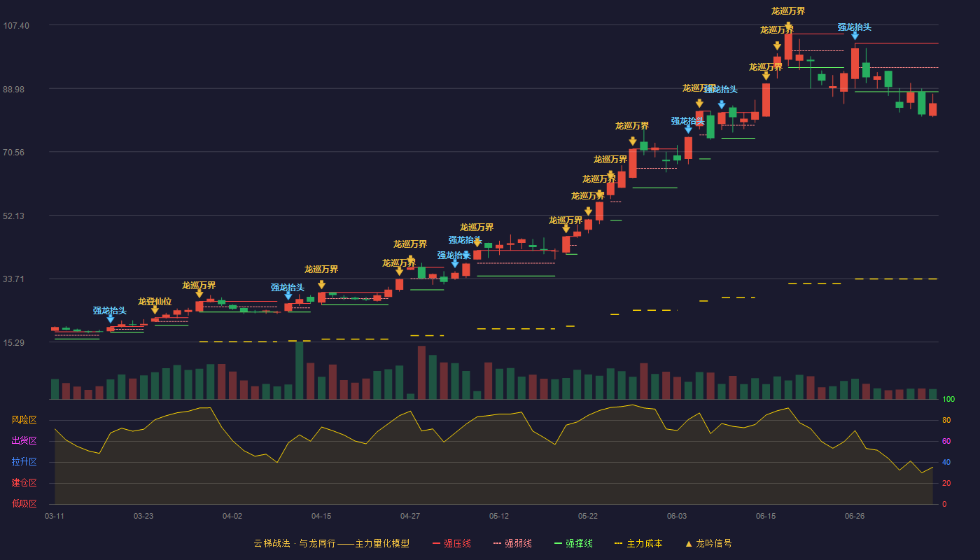Viewport: 980px width, 560px height.
Task: Click the 龙吟信号 triangle legend icon
Action: click(x=689, y=543)
